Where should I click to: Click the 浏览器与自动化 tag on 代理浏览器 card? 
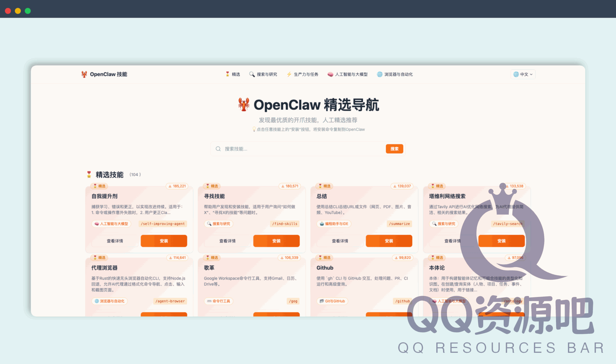coord(109,301)
